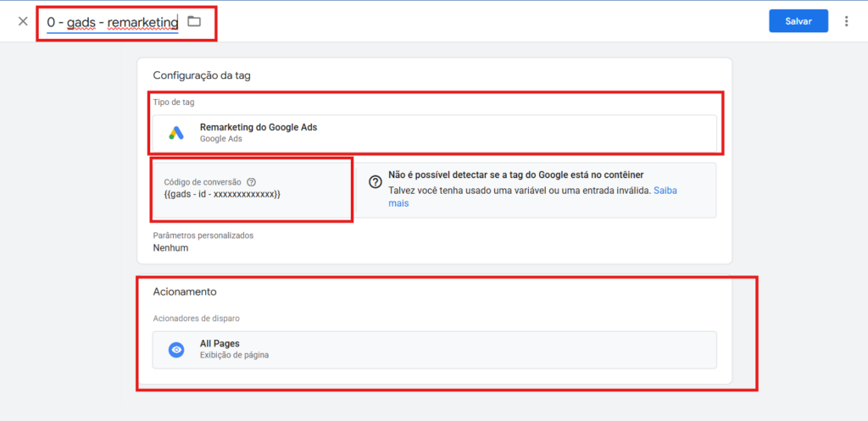Click the help icon next to 'Código de conversão'
Viewport: 868px width, 421px height.
(x=251, y=182)
